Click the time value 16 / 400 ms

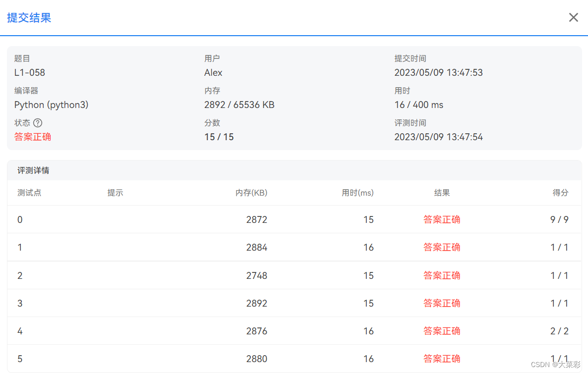[418, 105]
